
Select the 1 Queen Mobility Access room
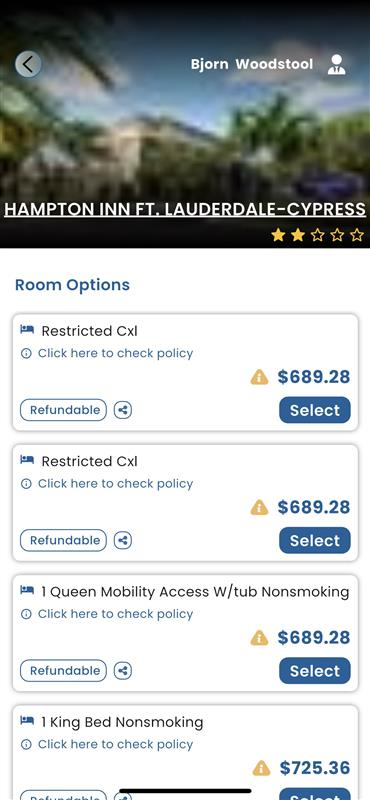(x=315, y=671)
